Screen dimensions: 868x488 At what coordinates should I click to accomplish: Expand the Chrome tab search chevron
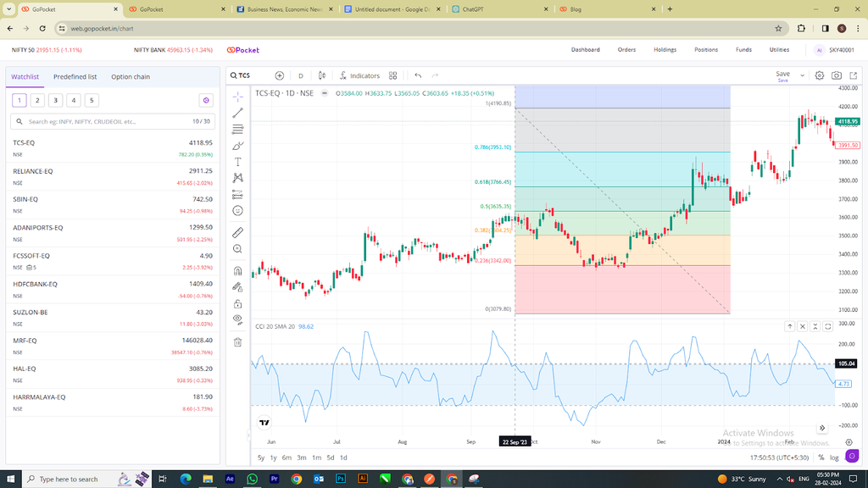(x=8, y=9)
